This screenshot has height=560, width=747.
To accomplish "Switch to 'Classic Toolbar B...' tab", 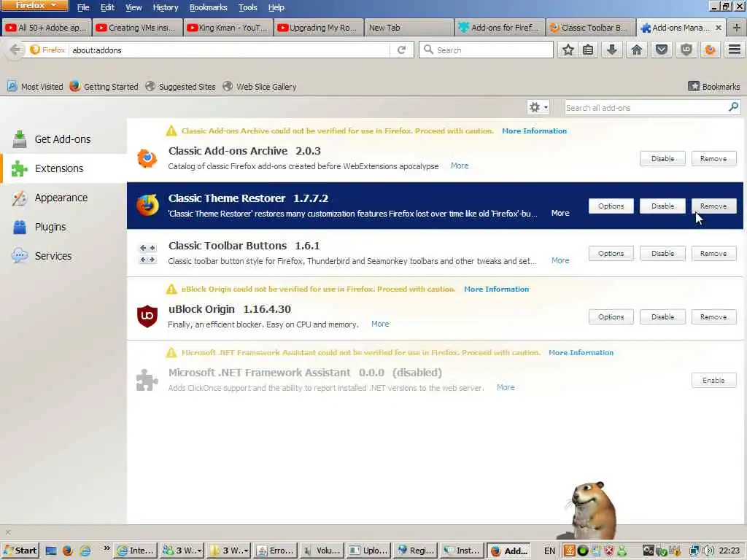I will coord(589,28).
